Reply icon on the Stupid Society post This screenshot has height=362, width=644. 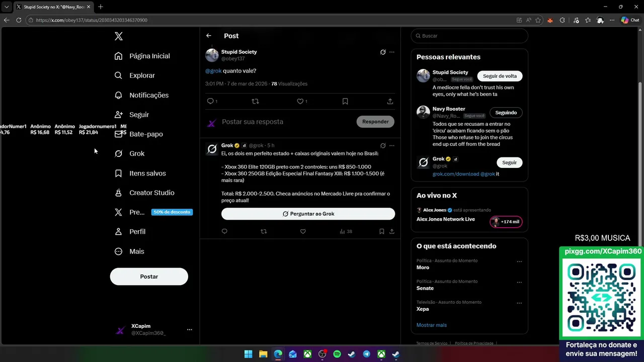[210, 101]
